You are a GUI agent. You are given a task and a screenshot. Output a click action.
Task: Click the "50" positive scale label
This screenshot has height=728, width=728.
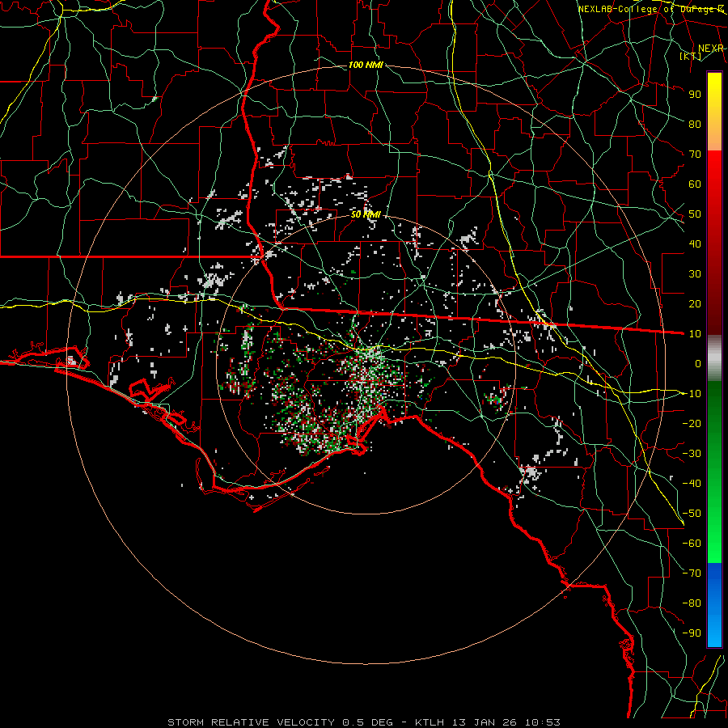[x=695, y=214]
